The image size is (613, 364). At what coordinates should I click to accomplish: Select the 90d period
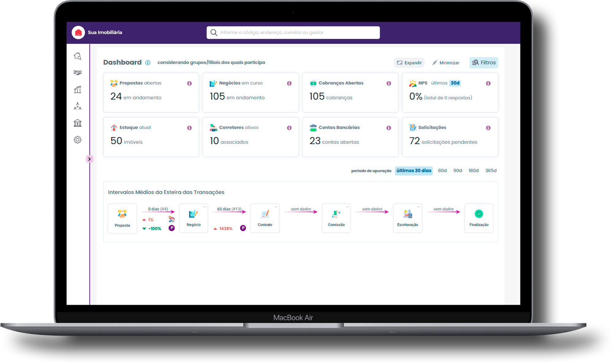[458, 171]
